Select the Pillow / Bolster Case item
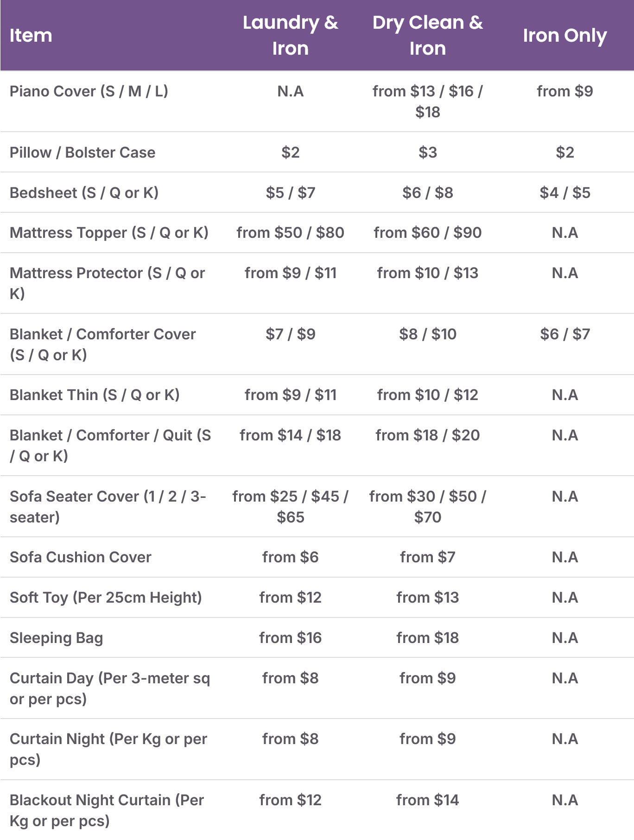The height and width of the screenshot is (840, 634). [82, 153]
